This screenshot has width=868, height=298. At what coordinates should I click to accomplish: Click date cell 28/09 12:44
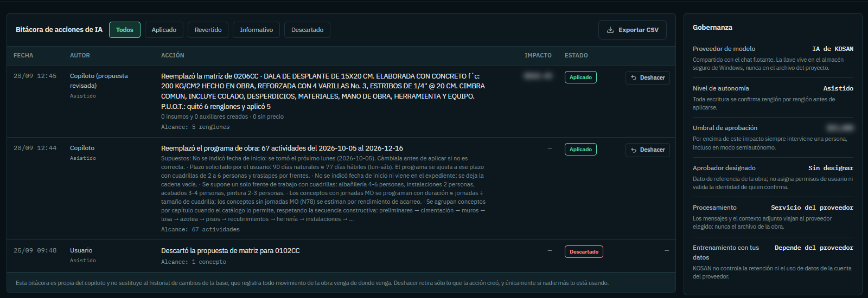pos(35,148)
